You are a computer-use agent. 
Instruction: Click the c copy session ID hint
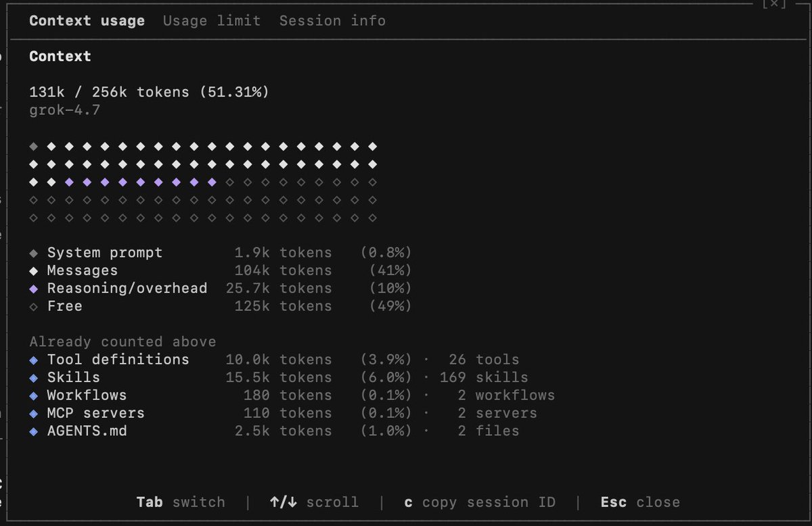480,502
